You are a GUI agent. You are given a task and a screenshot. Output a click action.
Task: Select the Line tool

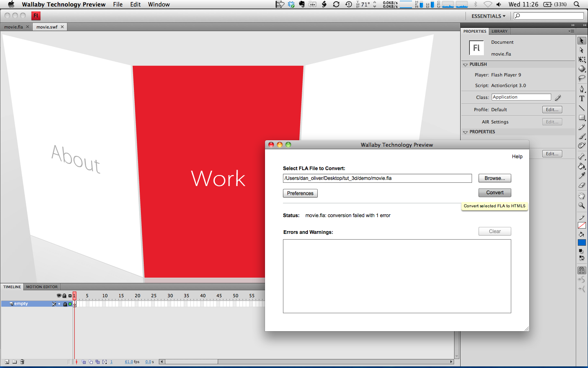coord(581,108)
